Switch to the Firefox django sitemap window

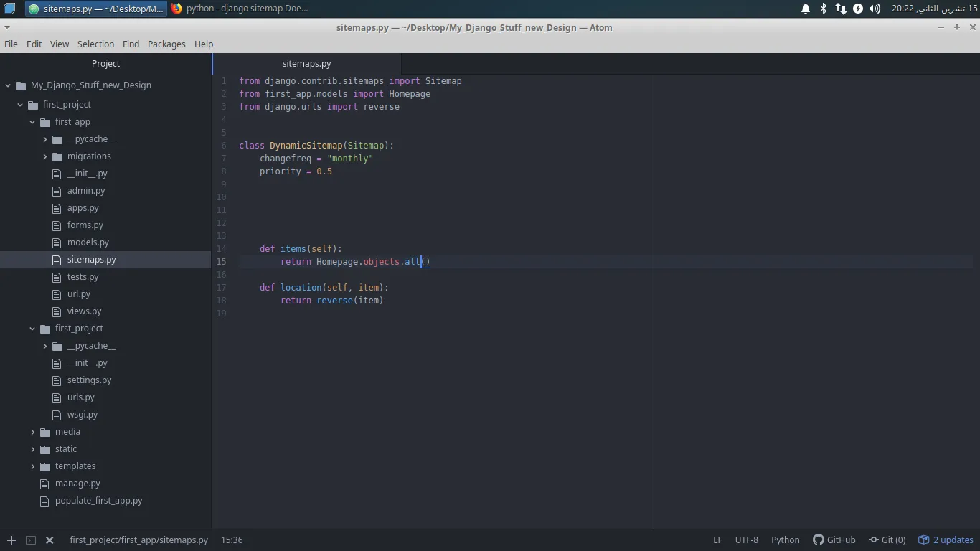point(240,9)
